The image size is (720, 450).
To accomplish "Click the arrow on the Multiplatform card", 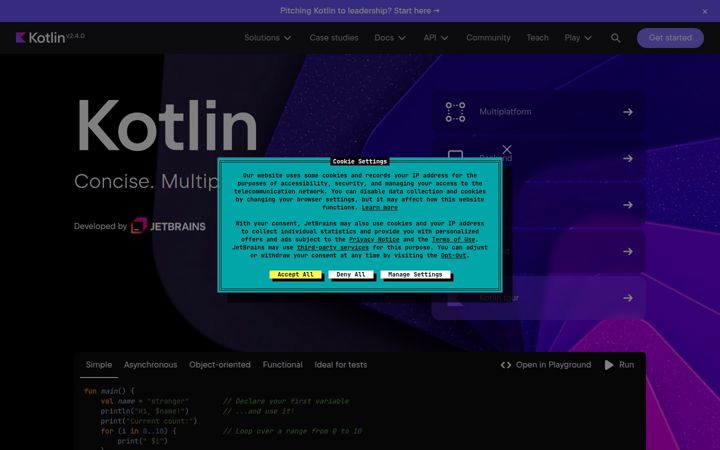I will tap(628, 112).
